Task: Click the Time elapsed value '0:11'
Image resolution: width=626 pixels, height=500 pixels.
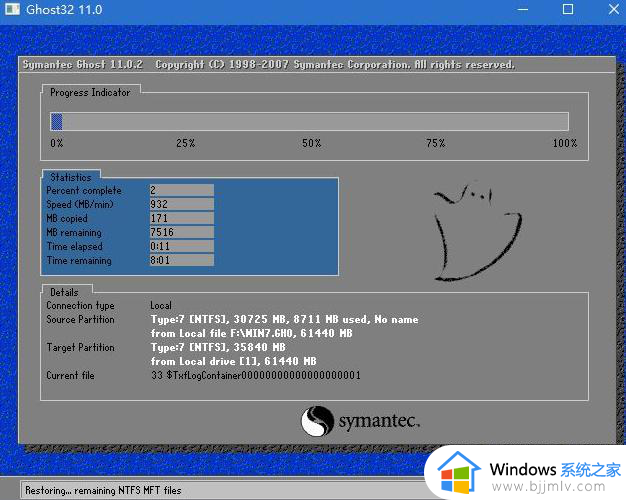Action: coord(182,246)
